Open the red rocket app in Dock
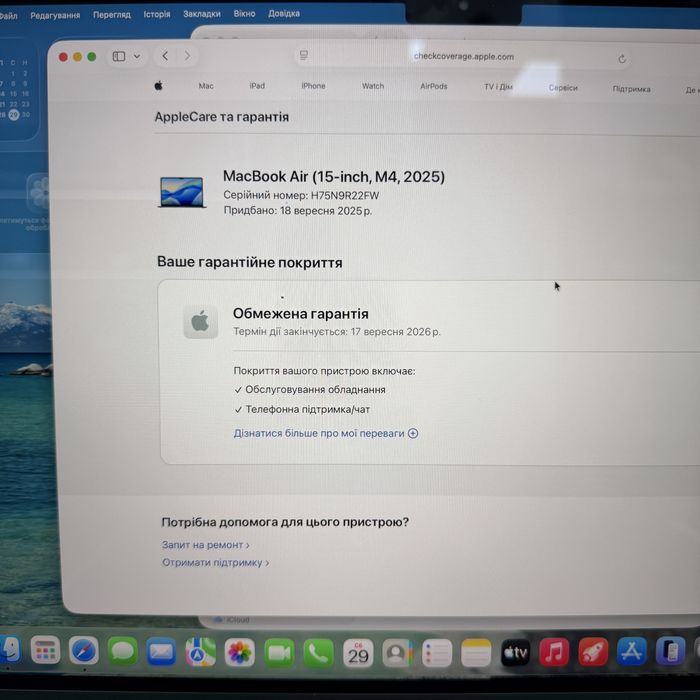This screenshot has width=700, height=700. coord(593,652)
